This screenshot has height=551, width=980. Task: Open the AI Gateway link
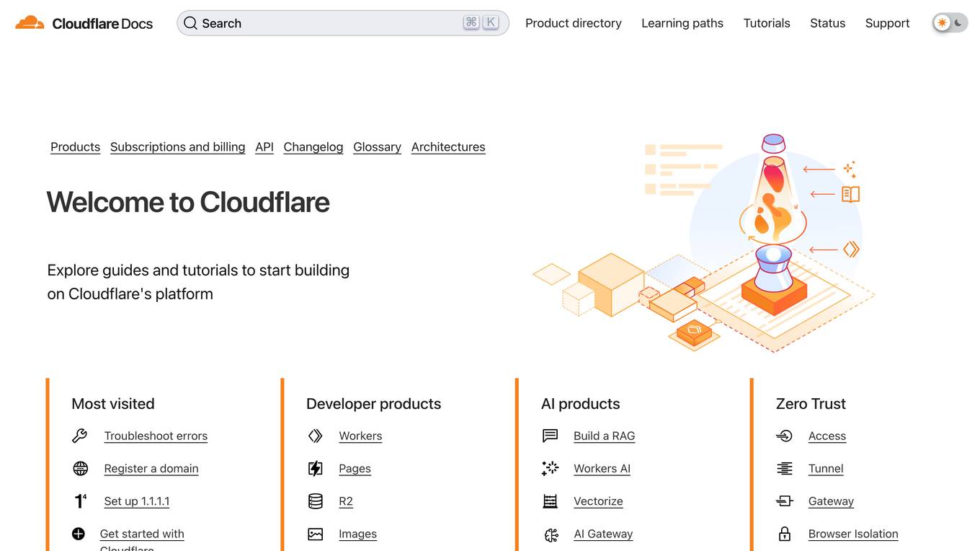pyautogui.click(x=603, y=534)
